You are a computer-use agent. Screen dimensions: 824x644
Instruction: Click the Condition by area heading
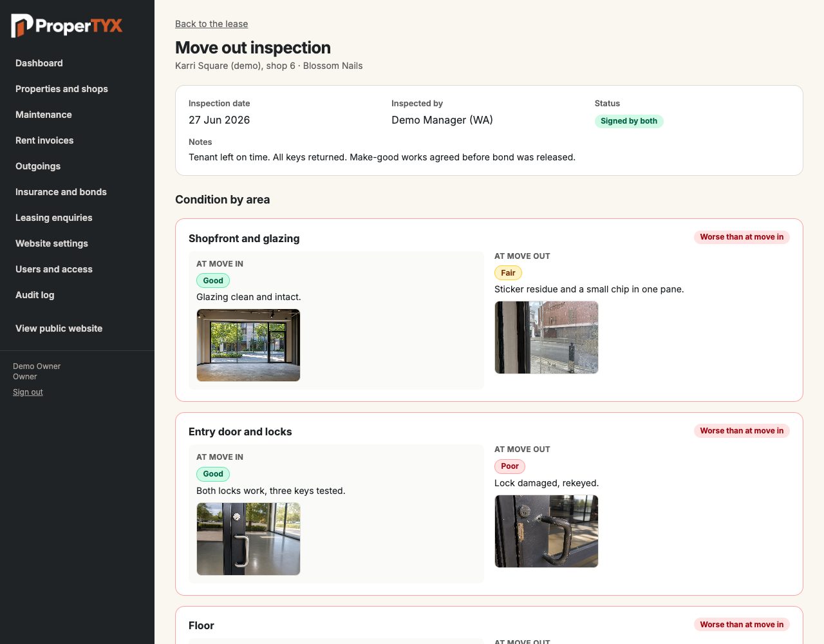[x=223, y=200]
